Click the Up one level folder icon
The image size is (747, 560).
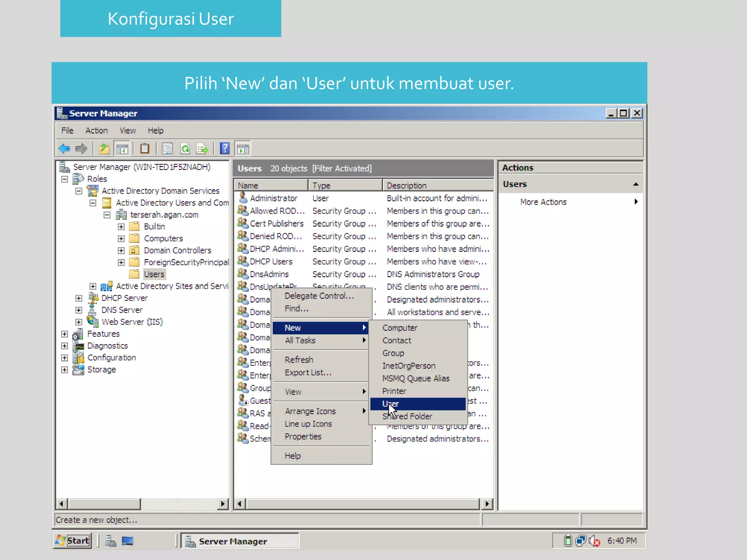click(104, 149)
